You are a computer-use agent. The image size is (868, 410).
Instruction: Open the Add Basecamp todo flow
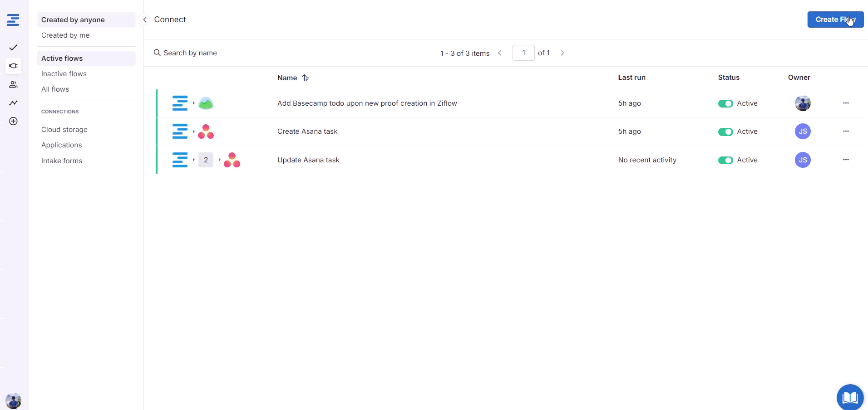point(367,103)
